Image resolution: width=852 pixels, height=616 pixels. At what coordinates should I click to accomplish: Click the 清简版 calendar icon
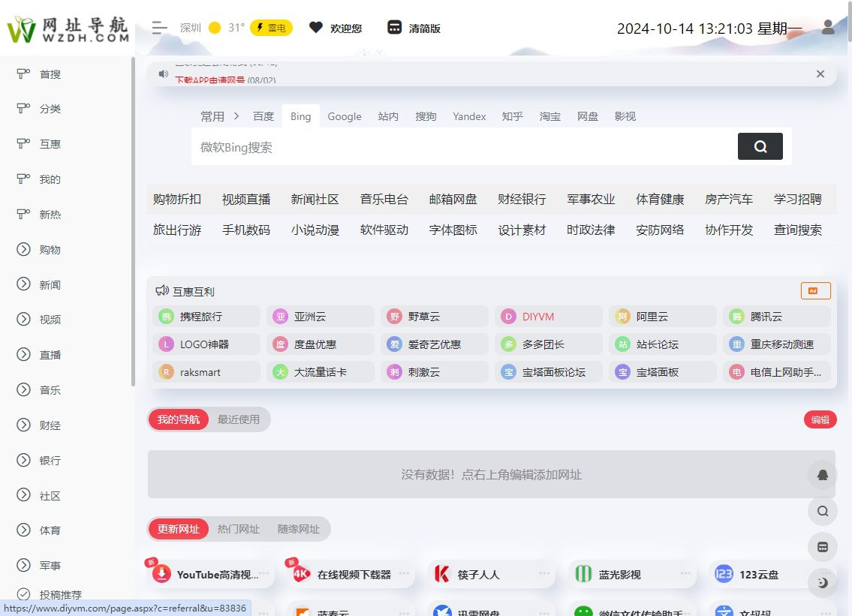point(395,27)
